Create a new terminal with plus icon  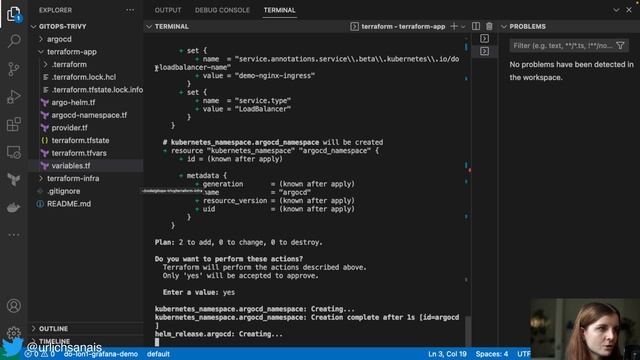(x=453, y=26)
